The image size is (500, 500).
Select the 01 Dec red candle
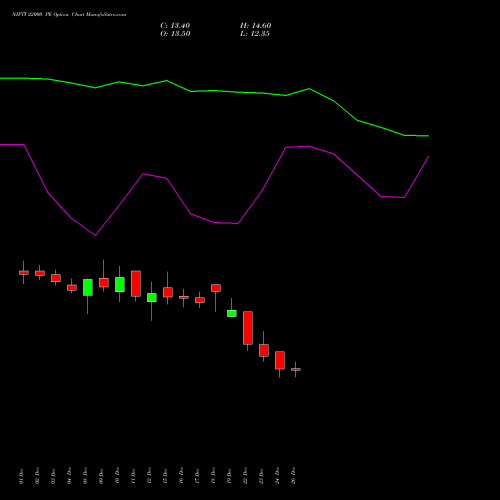point(24,273)
